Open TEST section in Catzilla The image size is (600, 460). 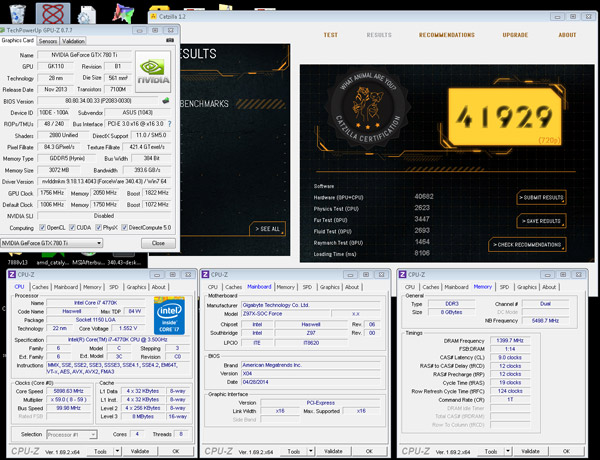click(331, 35)
